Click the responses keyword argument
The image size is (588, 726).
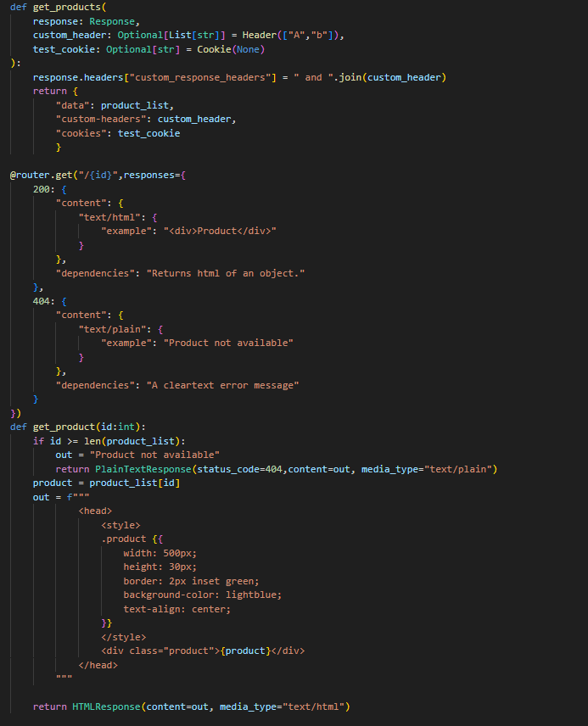148,175
